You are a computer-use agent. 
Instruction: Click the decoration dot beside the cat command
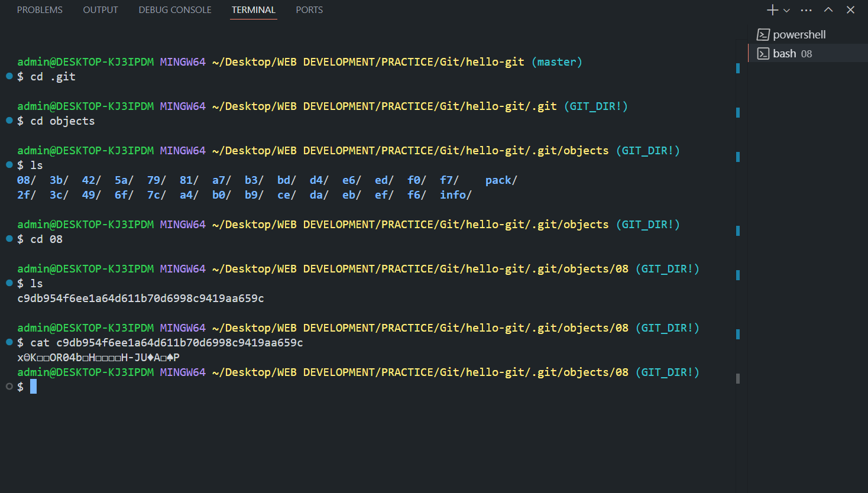coord(9,342)
